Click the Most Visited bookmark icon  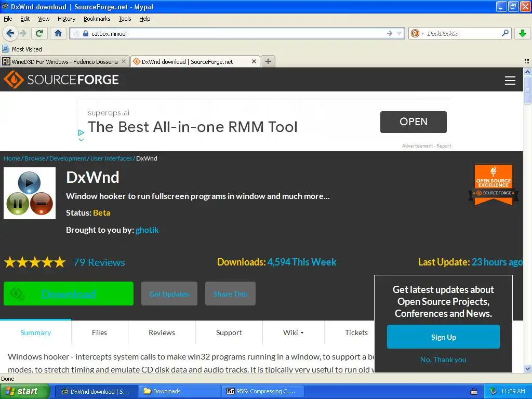pyautogui.click(x=5, y=49)
